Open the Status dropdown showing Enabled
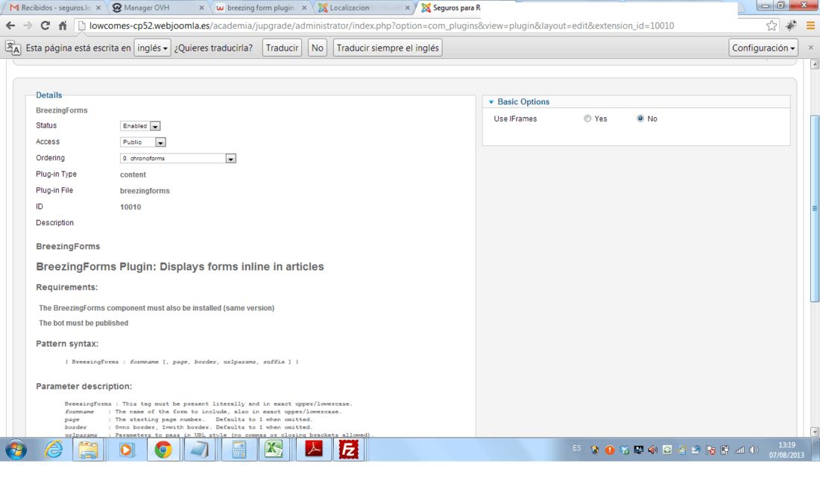Viewport: 820px width, 504px height. (140, 126)
